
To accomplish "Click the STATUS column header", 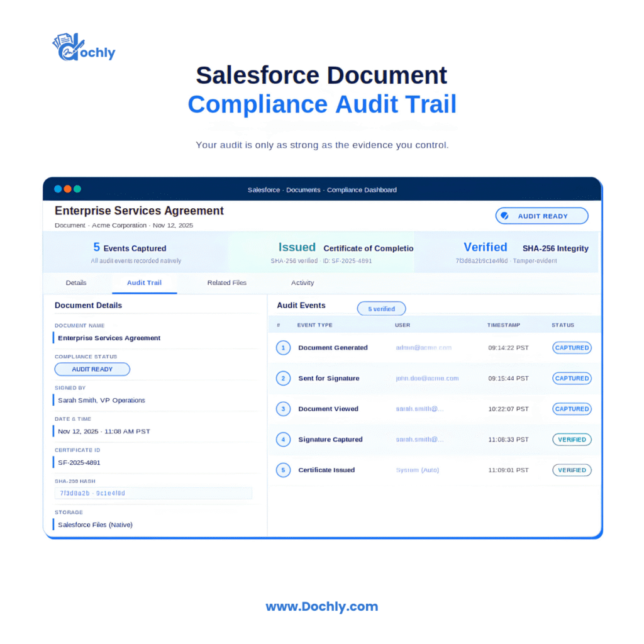I will point(563,325).
